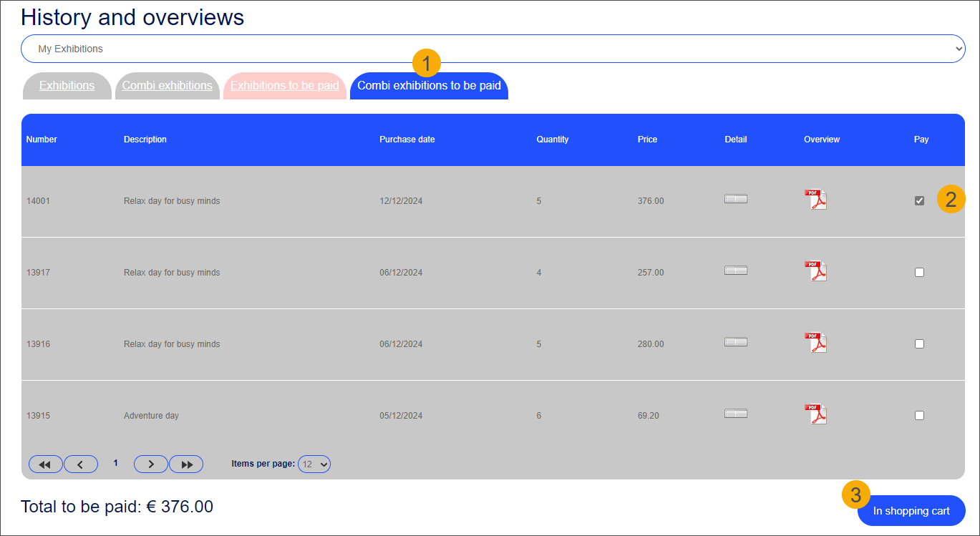Switch to the Exhibitions tab

pyautogui.click(x=67, y=86)
